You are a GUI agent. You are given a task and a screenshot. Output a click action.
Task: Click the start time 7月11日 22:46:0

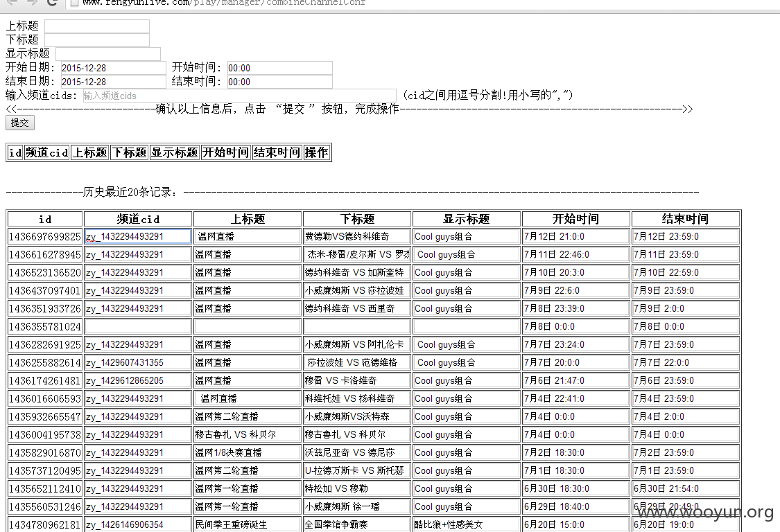575,254
